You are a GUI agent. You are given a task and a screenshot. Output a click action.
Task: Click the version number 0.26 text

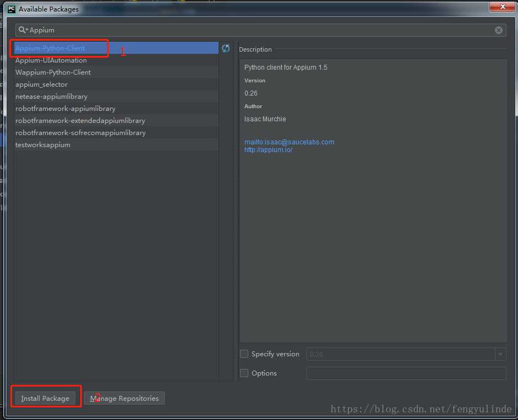250,93
